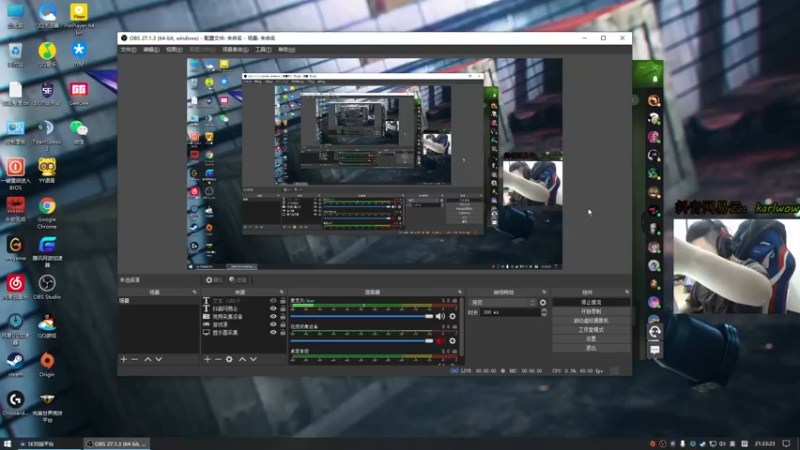The image size is (800, 450).
Task: Open the Steam desktop shortcut
Action: [15, 365]
